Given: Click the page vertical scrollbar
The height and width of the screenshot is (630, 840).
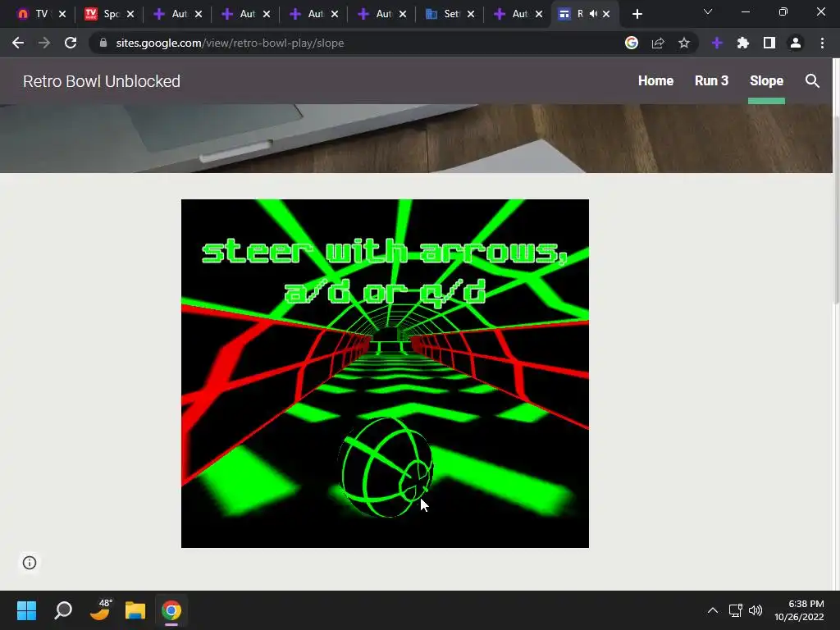Looking at the screenshot, I should click(836, 209).
